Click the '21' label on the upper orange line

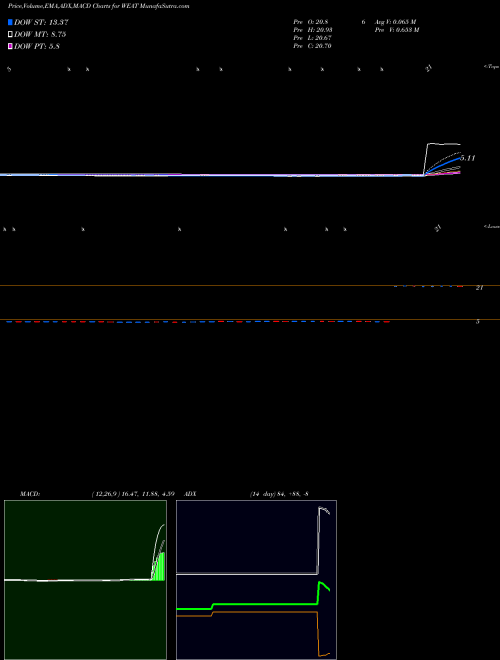click(479, 288)
